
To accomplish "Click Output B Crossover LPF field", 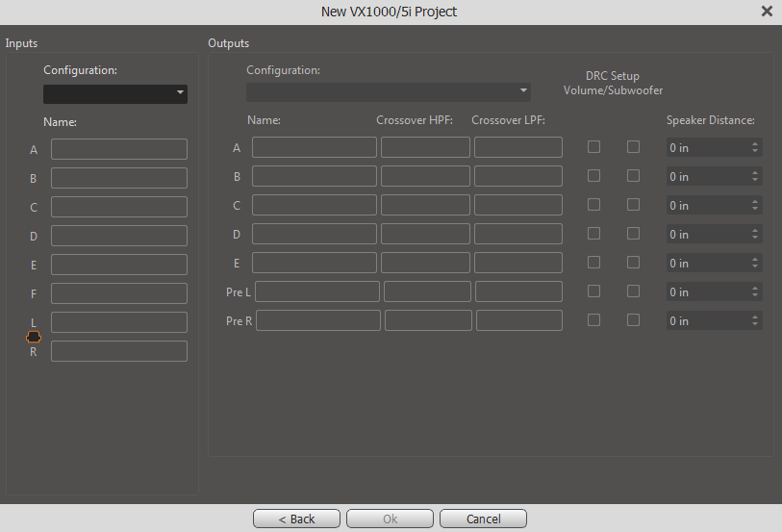I will (518, 176).
